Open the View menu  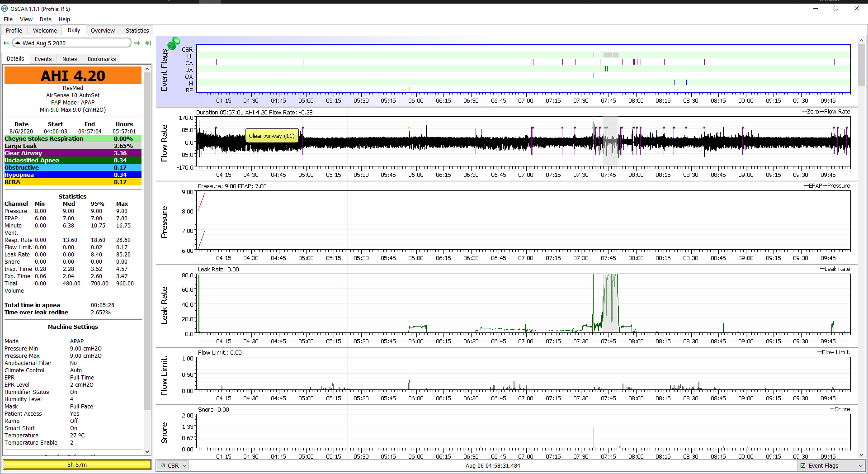point(26,19)
